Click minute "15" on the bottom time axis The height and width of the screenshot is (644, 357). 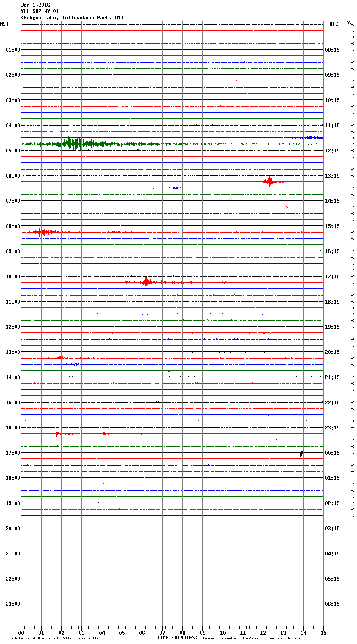(x=323, y=633)
